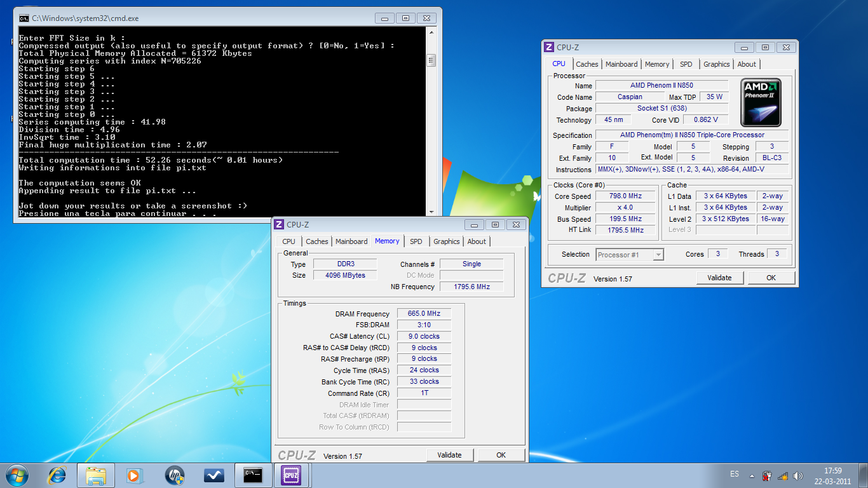Open Windows Media Player from the taskbar
Image resolution: width=868 pixels, height=488 pixels.
(133, 475)
